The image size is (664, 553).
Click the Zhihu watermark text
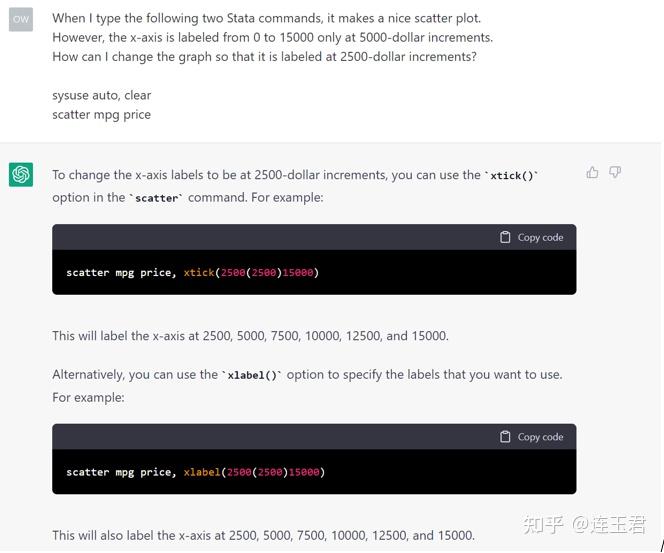584,524
